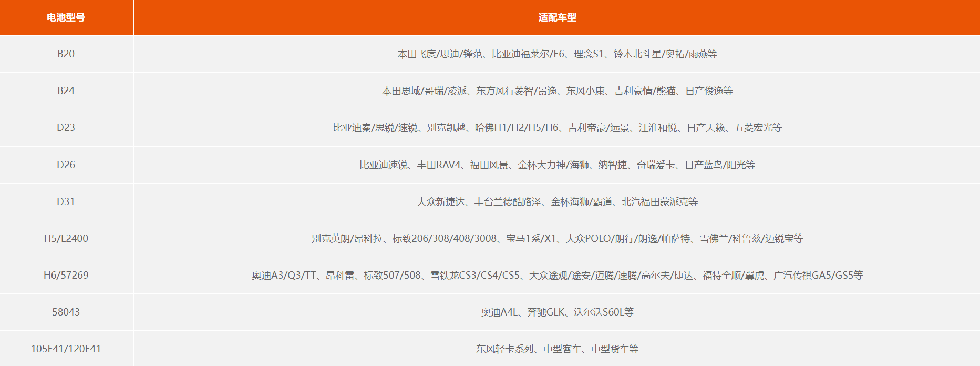Viewport: 980px width, 366px height.
Task: Click the row text starting with 别克英朗/昂科拉
Action: click(x=557, y=238)
